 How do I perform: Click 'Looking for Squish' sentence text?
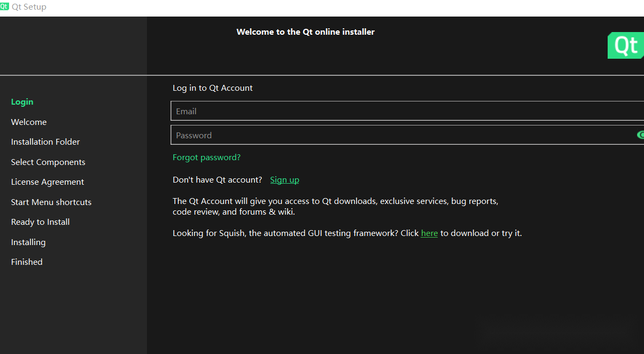click(347, 233)
